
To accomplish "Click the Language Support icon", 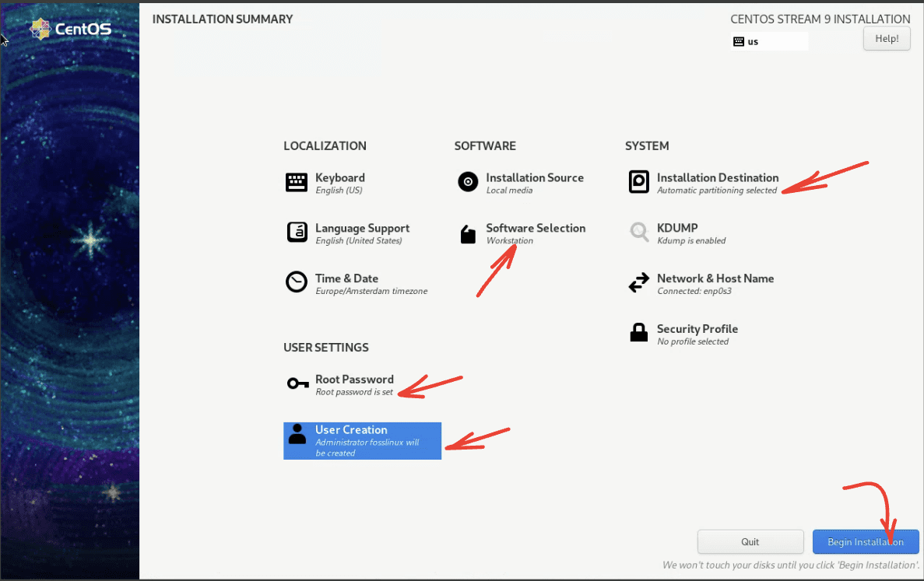I will coord(297,232).
